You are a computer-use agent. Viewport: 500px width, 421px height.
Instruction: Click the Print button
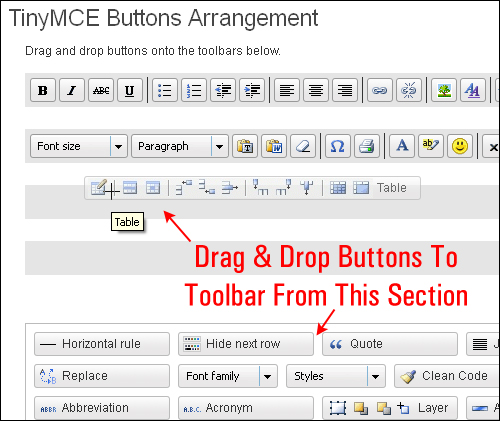point(367,146)
